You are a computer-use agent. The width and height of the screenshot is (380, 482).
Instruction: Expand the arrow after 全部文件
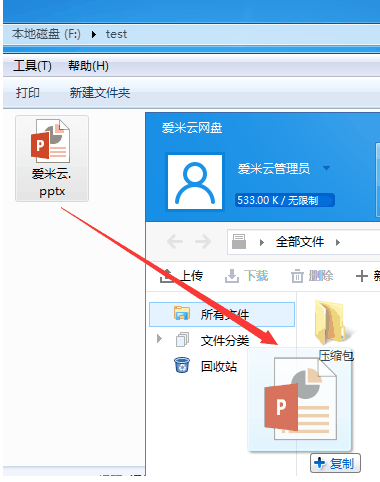[338, 242]
